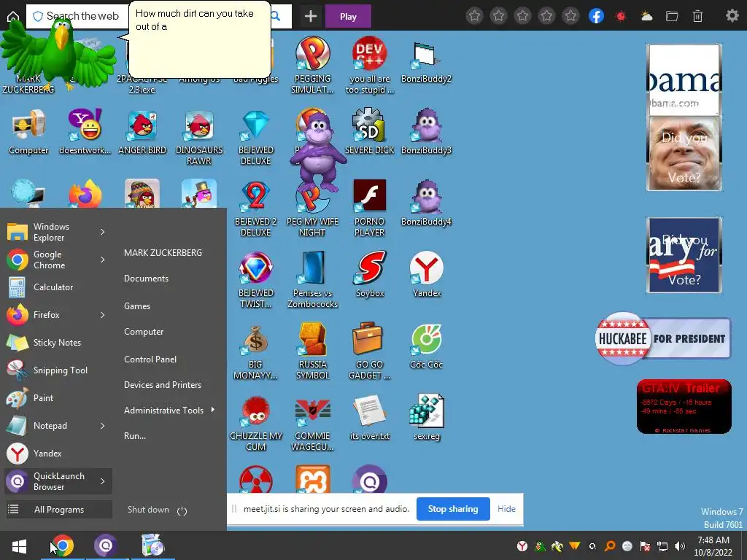Choose Run... in Start menu
Viewport: 747px width, 560px height.
click(x=135, y=436)
